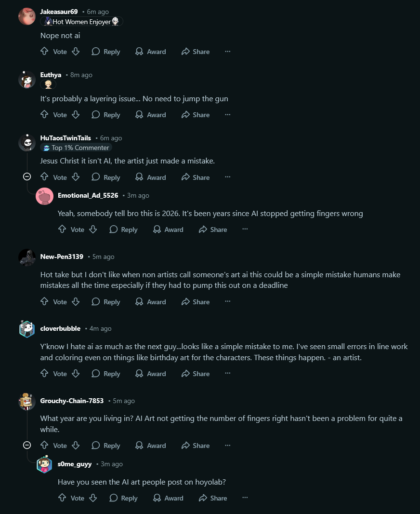
Task: Reply to Euthya's comment
Action: [x=106, y=115]
